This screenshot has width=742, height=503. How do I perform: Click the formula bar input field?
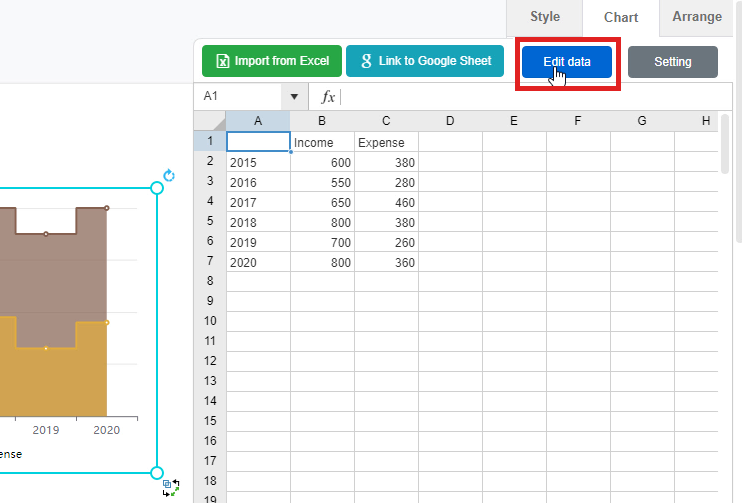point(530,97)
